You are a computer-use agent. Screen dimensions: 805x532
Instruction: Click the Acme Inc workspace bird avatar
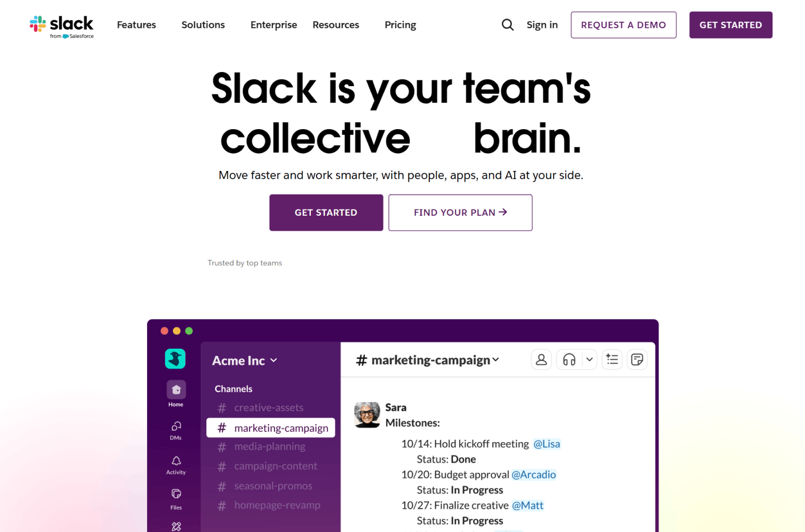click(x=175, y=358)
